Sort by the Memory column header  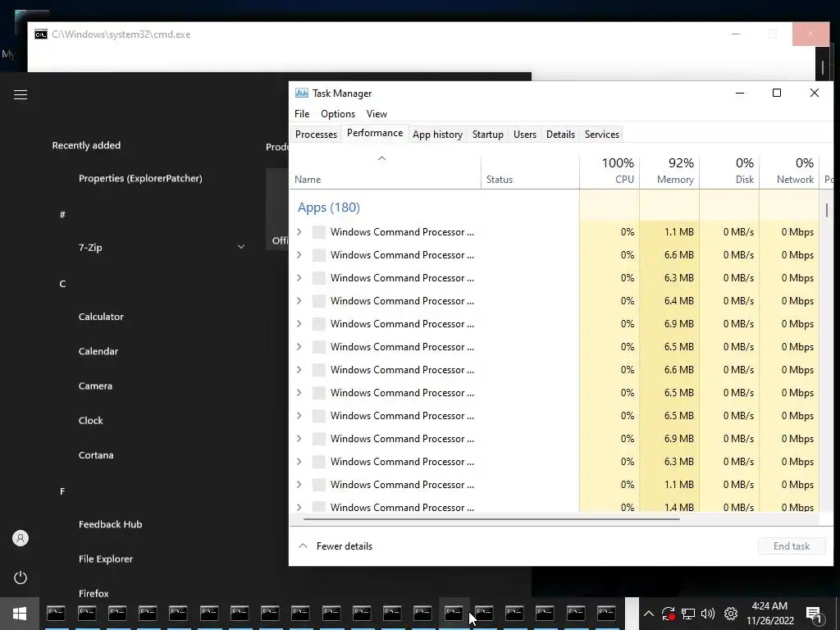tap(669, 172)
